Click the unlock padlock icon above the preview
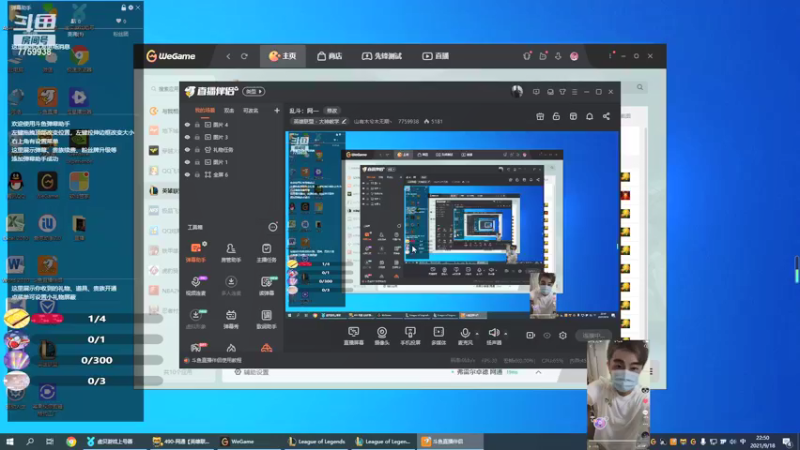The width and height of the screenshot is (800, 450). [556, 116]
